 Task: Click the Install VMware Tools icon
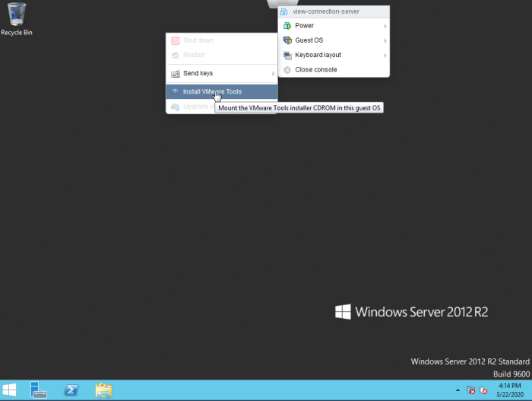click(175, 91)
